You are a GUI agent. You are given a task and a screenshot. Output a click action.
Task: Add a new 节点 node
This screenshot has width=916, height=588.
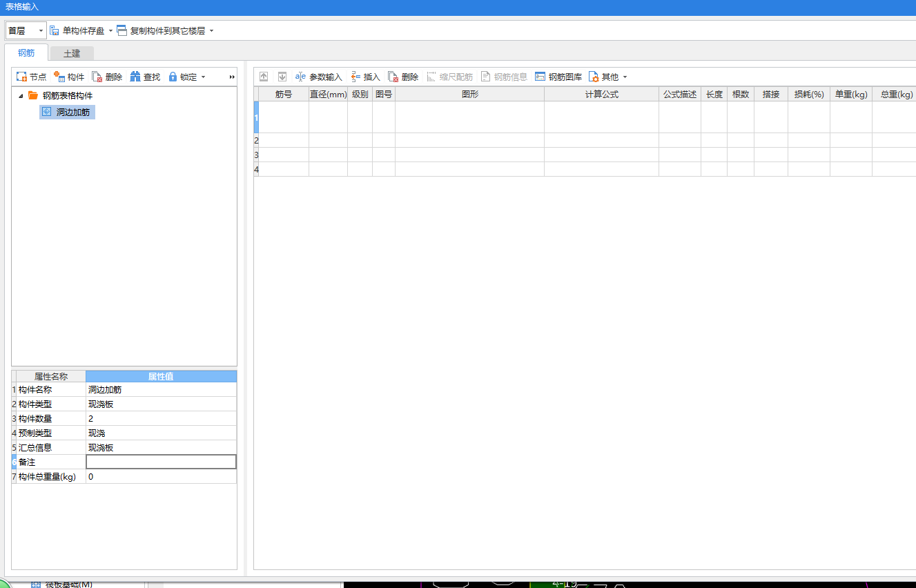(31, 77)
